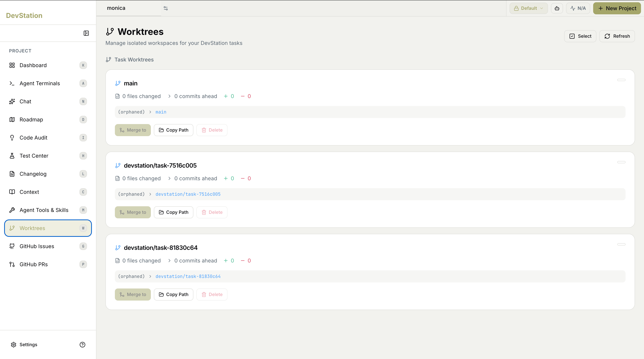This screenshot has width=644, height=359.
Task: Click the PROJECT section label
Action: tap(20, 51)
